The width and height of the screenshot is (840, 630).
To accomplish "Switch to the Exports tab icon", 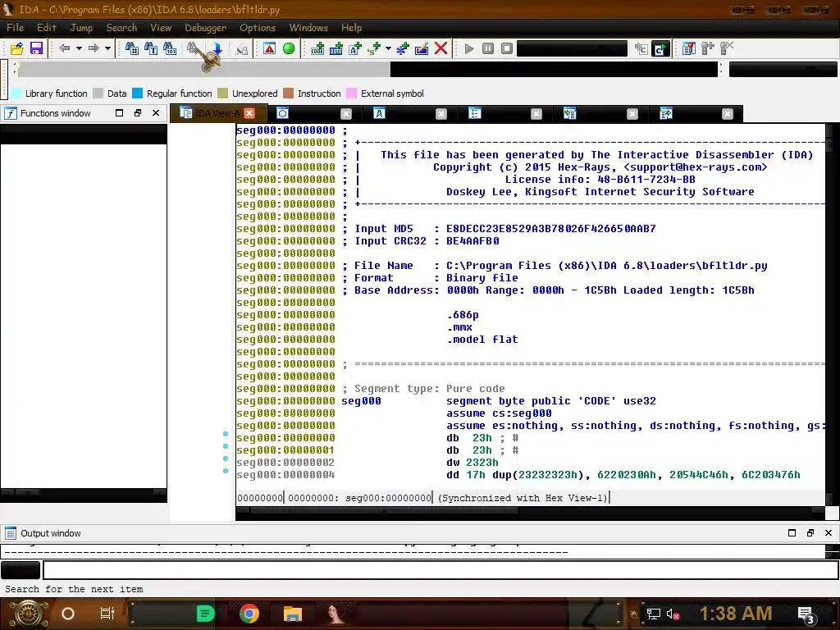I will 666,113.
